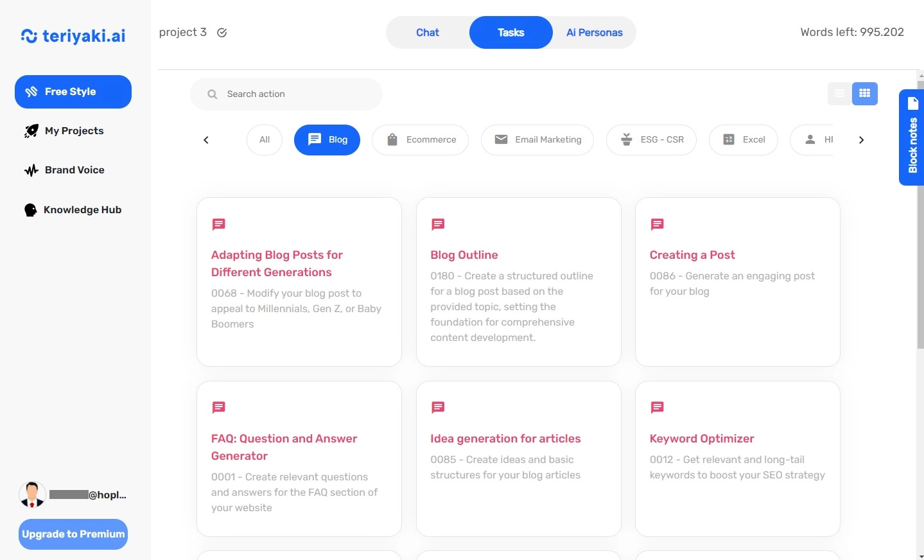This screenshot has width=924, height=560.
Task: Open the Tasks tab
Action: (x=511, y=33)
